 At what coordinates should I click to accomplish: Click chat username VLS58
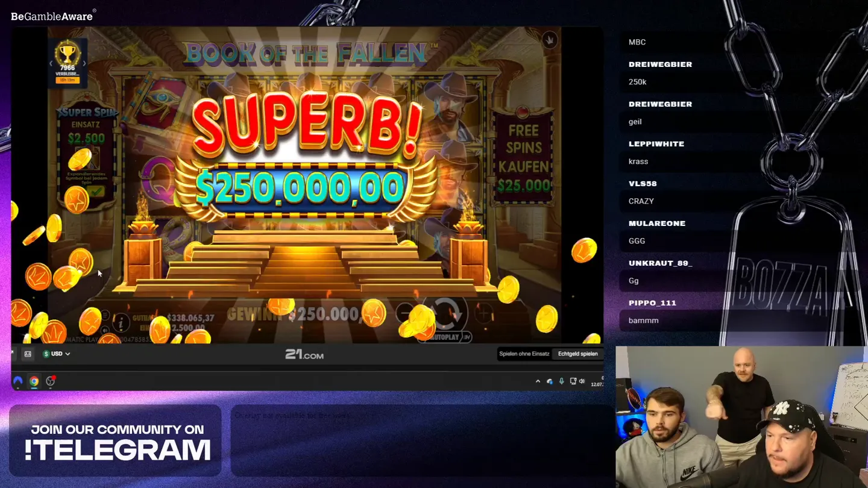coord(643,184)
